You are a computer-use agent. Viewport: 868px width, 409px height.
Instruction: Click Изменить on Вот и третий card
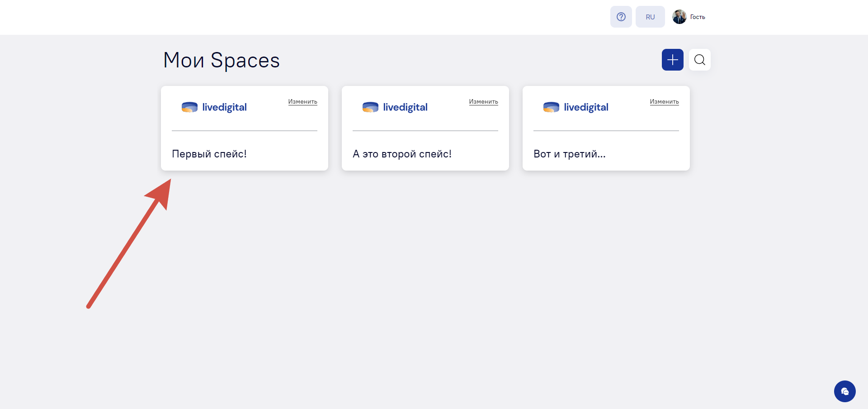click(x=665, y=102)
